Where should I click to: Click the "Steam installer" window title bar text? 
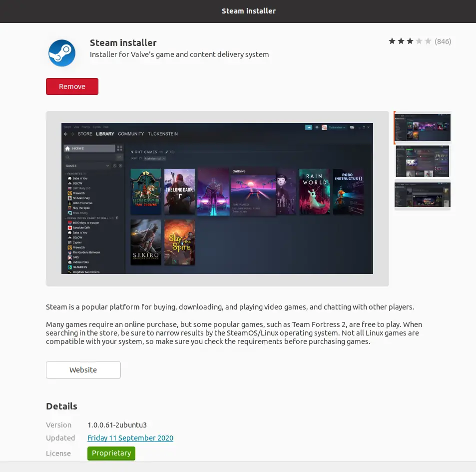pyautogui.click(x=249, y=11)
